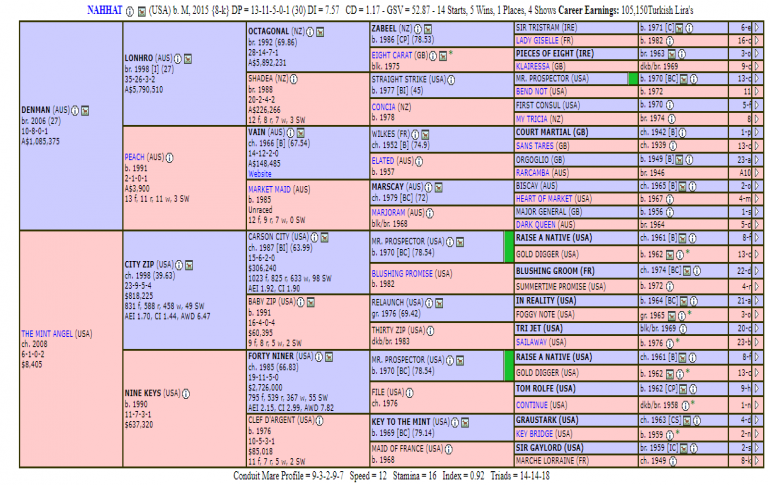Open info icon next to NAHHAT title
The image size is (770, 485).
pyautogui.click(x=130, y=11)
